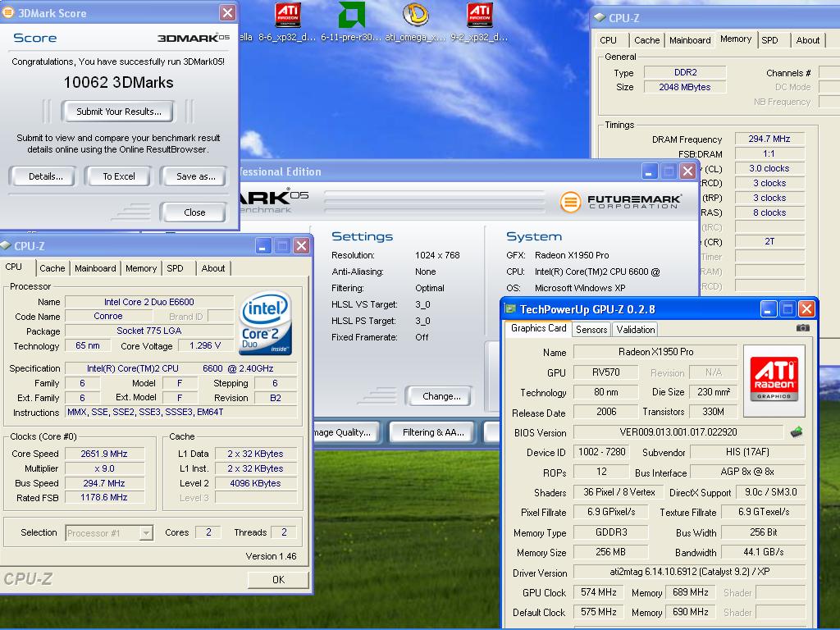
Task: Click the Driver Version field in GPU-Z
Action: pos(689,572)
